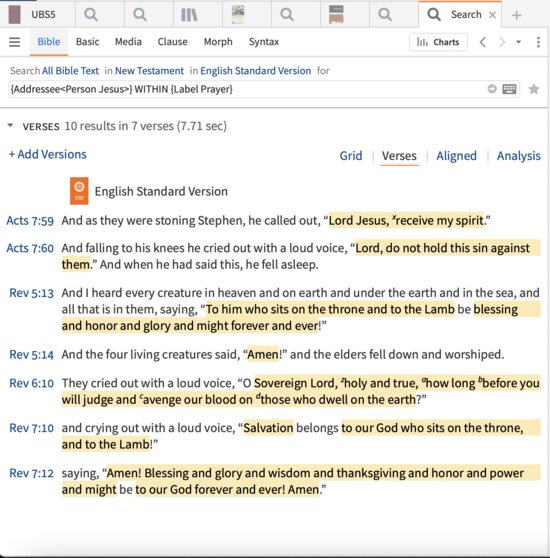Change the New Testament search range
This screenshot has height=558, width=550.
click(149, 71)
